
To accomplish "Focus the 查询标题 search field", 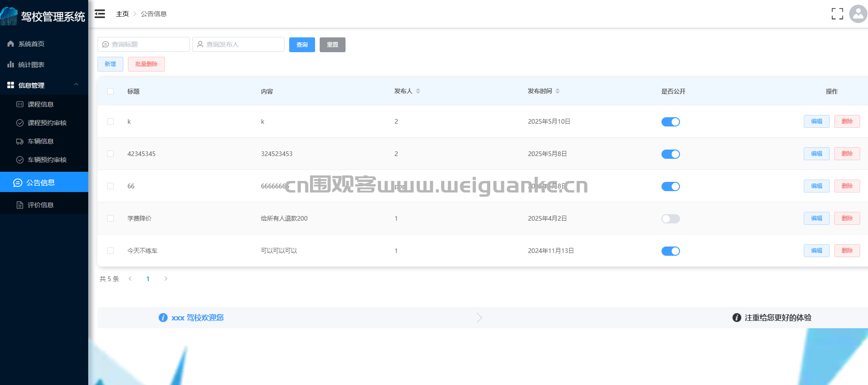I will tap(144, 44).
